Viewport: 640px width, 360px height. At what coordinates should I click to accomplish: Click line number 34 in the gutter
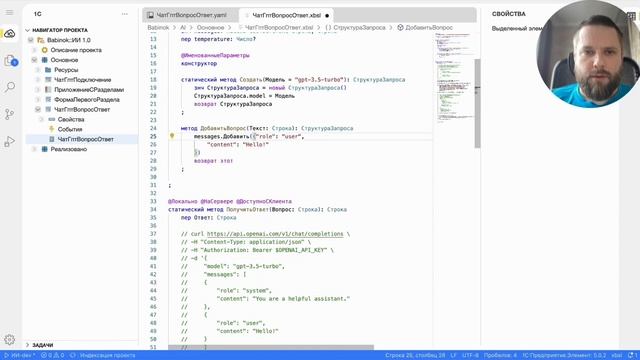[x=153, y=209]
